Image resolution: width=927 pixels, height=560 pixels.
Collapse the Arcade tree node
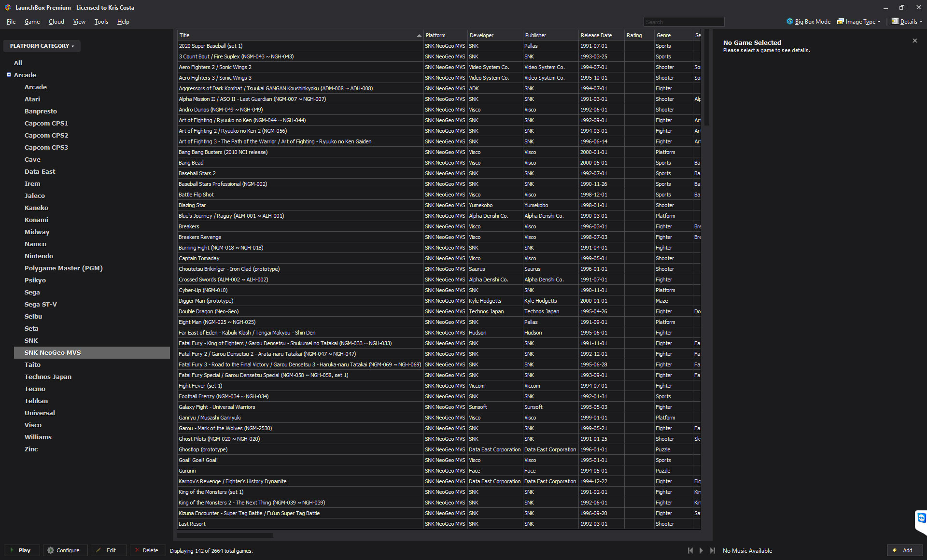[9, 75]
